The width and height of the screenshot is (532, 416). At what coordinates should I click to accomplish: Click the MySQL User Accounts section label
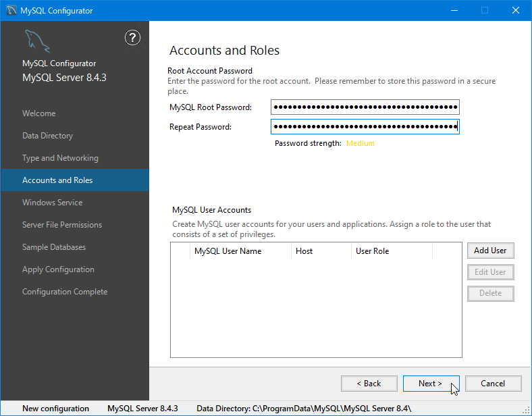point(212,210)
